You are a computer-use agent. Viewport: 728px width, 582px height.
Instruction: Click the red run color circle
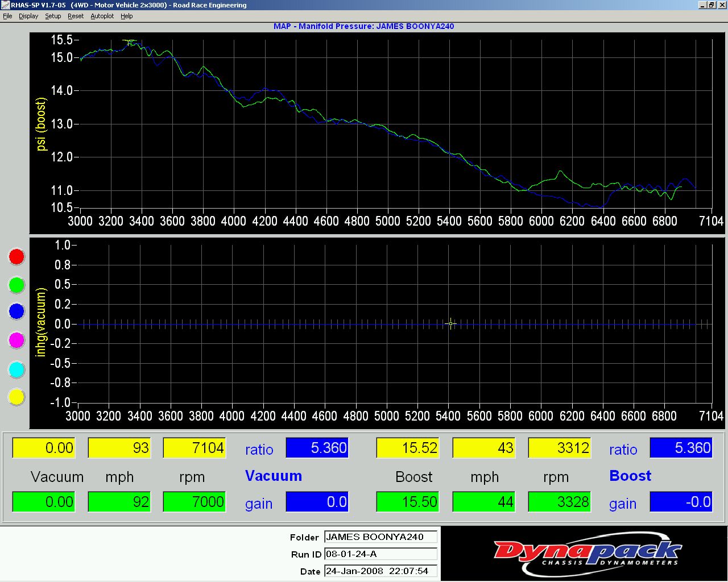(x=16, y=257)
